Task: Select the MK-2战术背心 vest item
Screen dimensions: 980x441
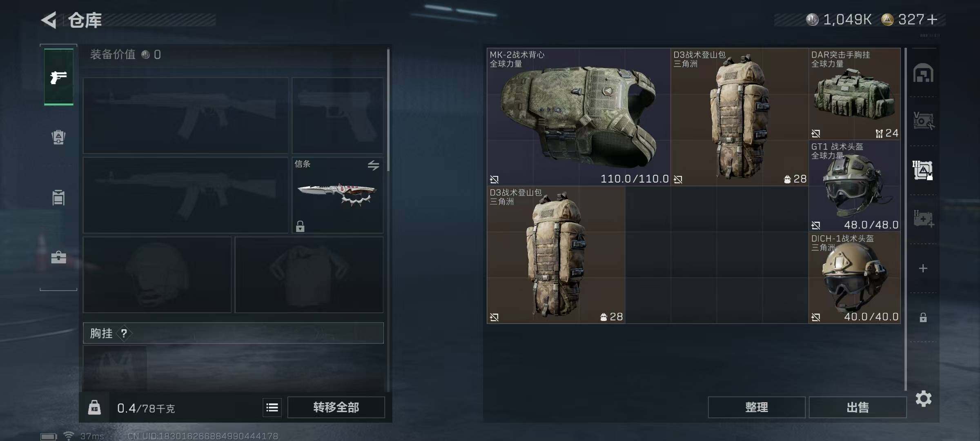Action: (579, 117)
